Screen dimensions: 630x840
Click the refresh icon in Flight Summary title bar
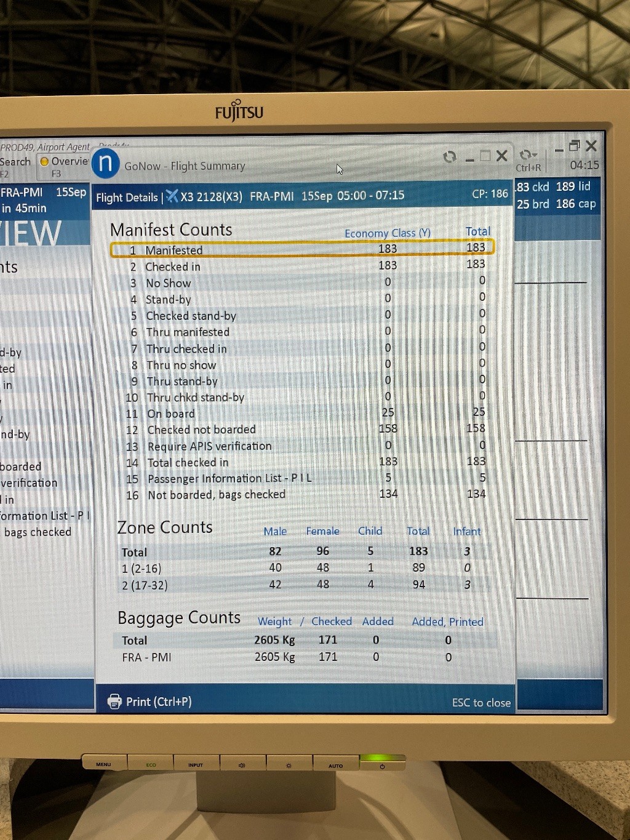450,157
